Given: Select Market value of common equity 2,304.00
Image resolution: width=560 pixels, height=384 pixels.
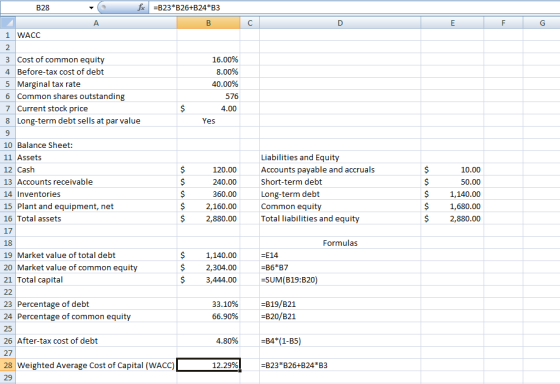Looking at the screenshot, I should click(208, 267).
